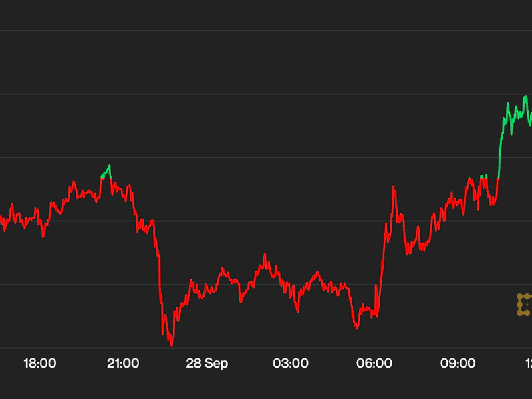Click the red dip directly above 18:00
The width and height of the screenshot is (532, 399).
(x=43, y=235)
